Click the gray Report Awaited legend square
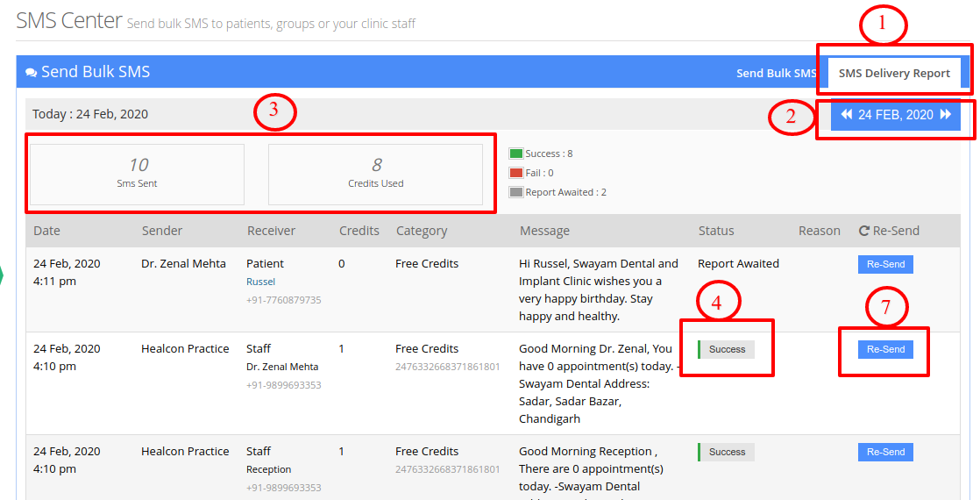The image size is (980, 500). click(515, 192)
